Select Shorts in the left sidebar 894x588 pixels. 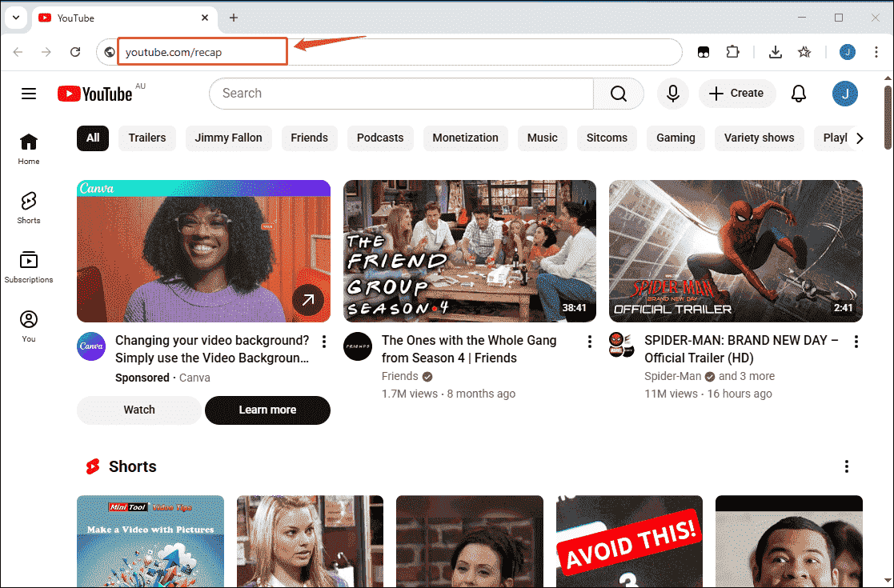29,207
